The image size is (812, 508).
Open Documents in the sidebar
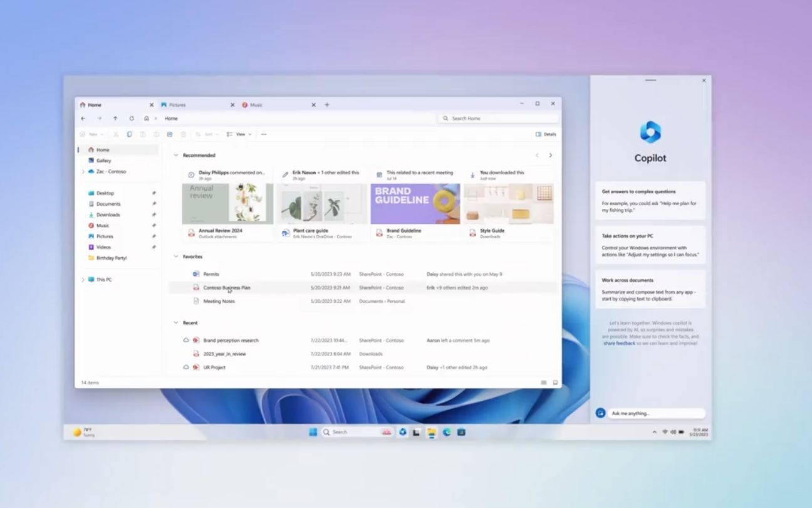(x=108, y=204)
